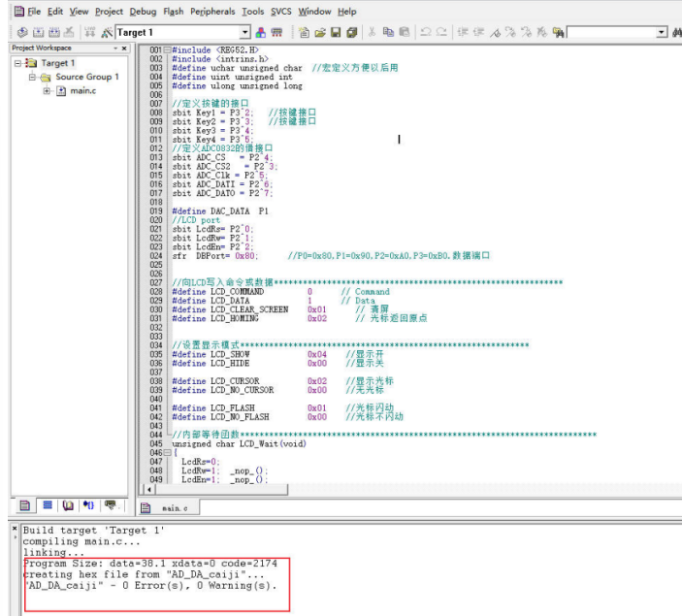The height and width of the screenshot is (616, 682).
Task: Click the Translate current file icon
Action: (22, 32)
